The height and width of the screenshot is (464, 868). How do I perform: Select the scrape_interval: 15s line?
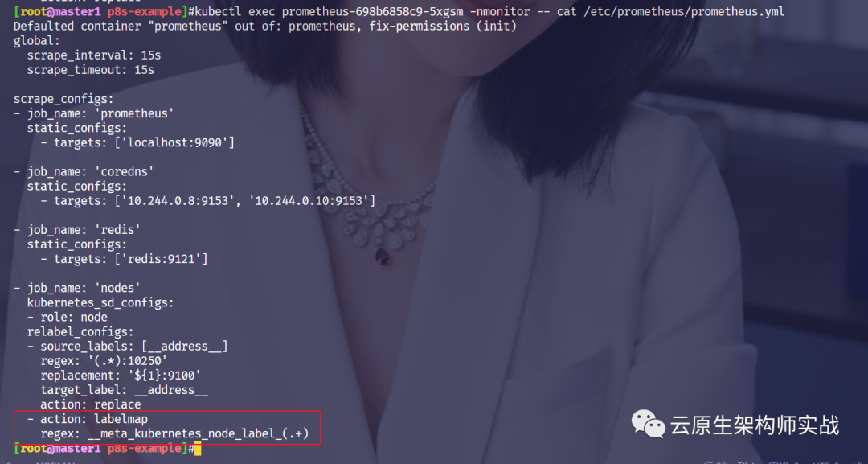pyautogui.click(x=94, y=55)
